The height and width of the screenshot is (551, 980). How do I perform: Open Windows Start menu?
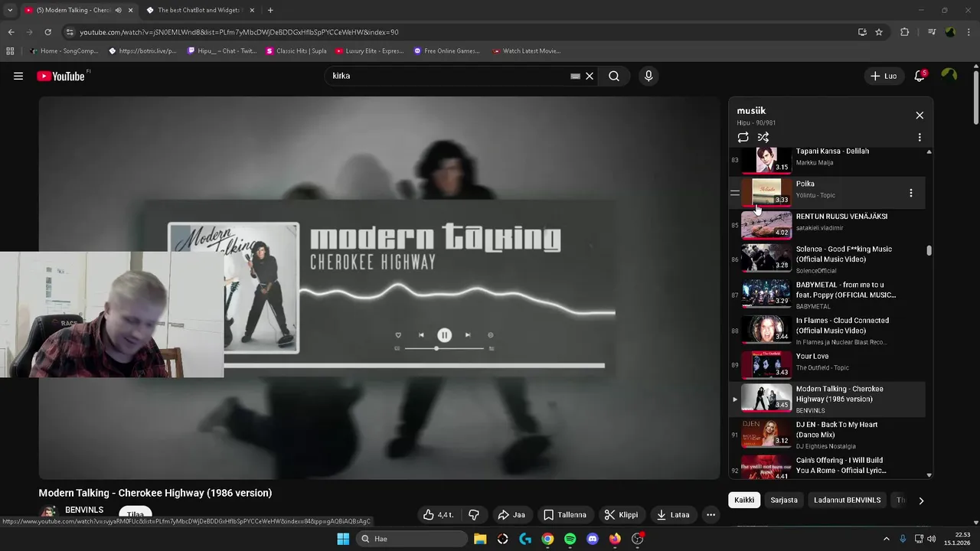click(x=343, y=539)
